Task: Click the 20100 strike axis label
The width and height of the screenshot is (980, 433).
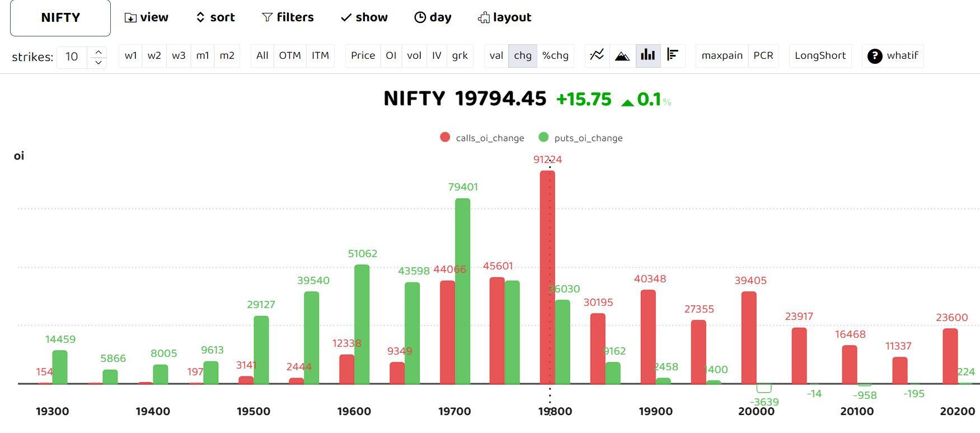Action: 857,411
